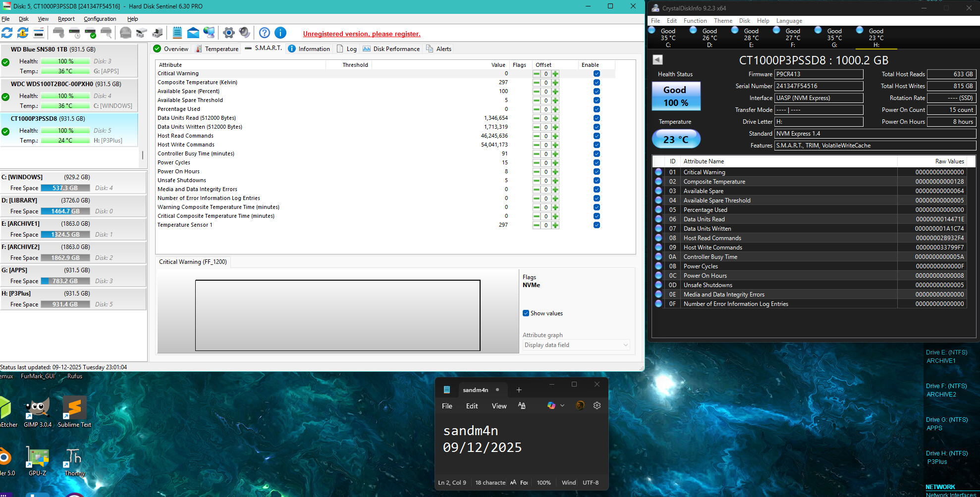Open the configuration gear in Hard Disk Sentinel
The image size is (980, 497).
click(x=228, y=33)
